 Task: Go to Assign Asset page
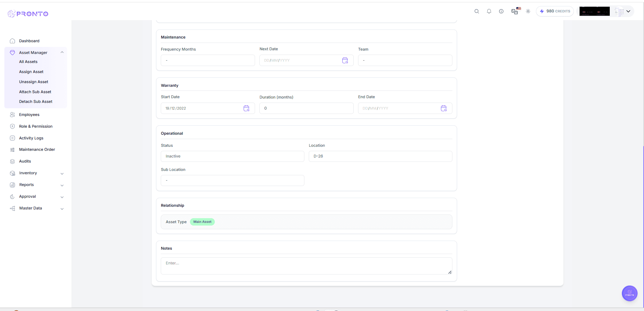pos(31,72)
